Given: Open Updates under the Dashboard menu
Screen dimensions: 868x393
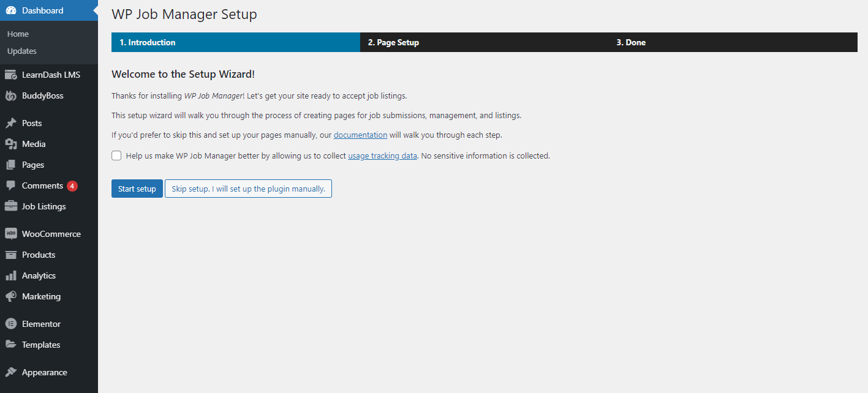Looking at the screenshot, I should click(x=22, y=51).
